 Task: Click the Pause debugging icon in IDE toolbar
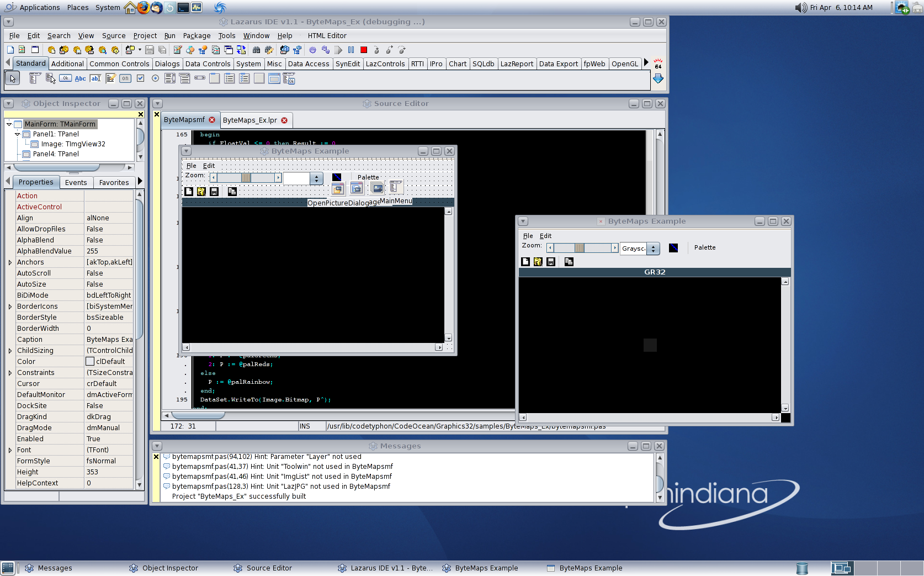351,50
